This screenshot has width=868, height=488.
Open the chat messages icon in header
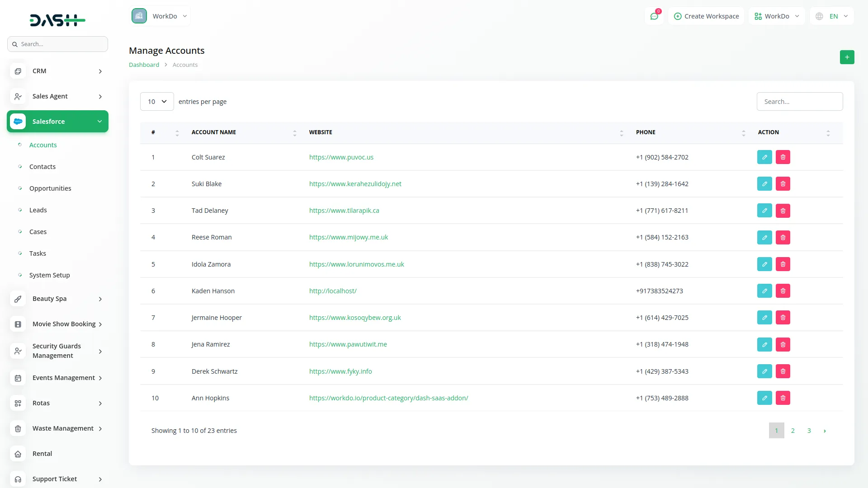tap(654, 16)
